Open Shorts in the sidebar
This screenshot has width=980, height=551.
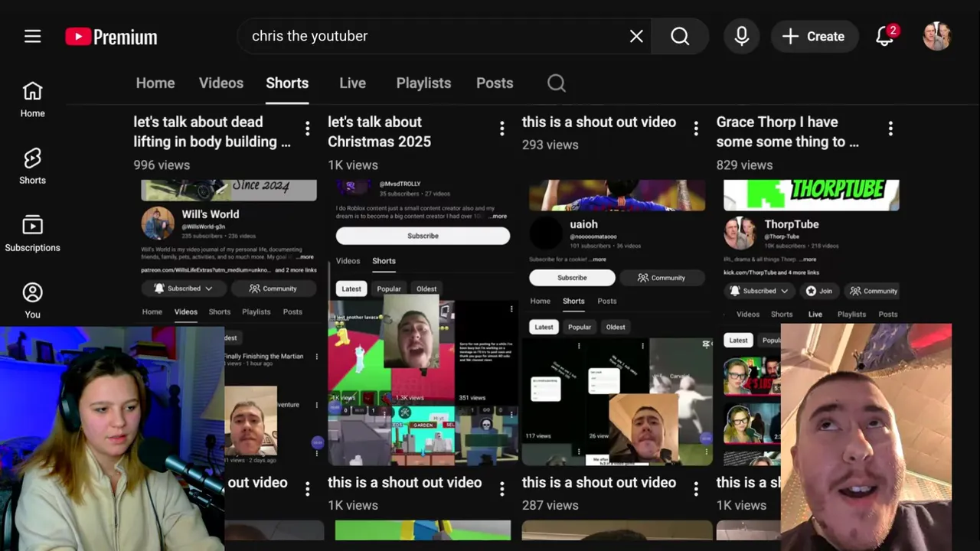pos(32,166)
